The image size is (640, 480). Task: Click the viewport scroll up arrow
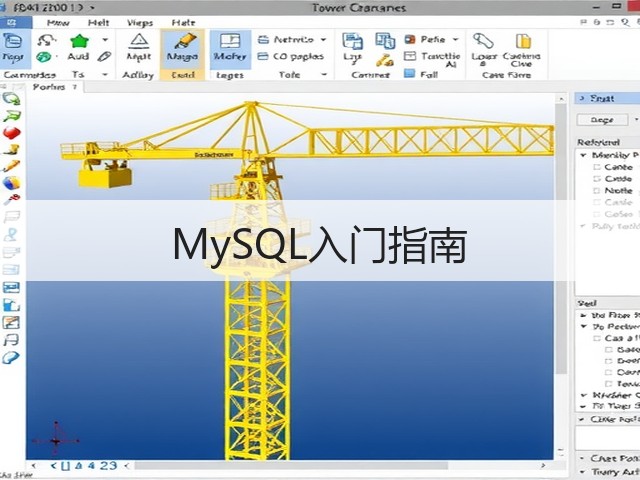coord(562,98)
